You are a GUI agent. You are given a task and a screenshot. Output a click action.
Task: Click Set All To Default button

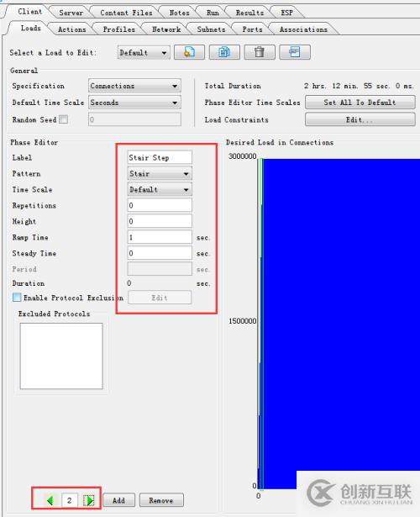tap(360, 103)
